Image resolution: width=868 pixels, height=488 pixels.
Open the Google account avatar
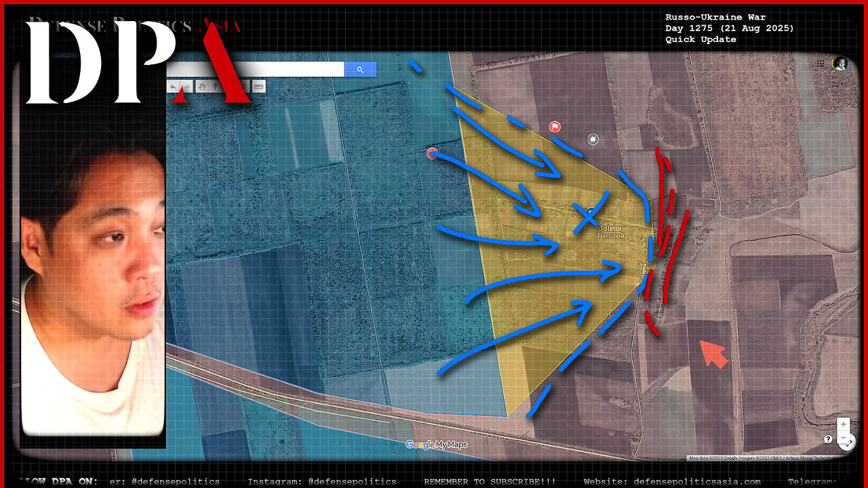(x=840, y=64)
